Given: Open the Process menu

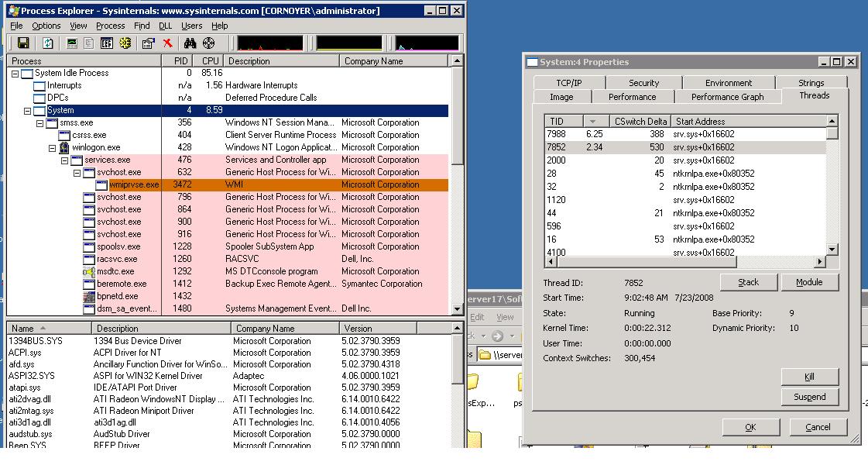Looking at the screenshot, I should (110, 26).
